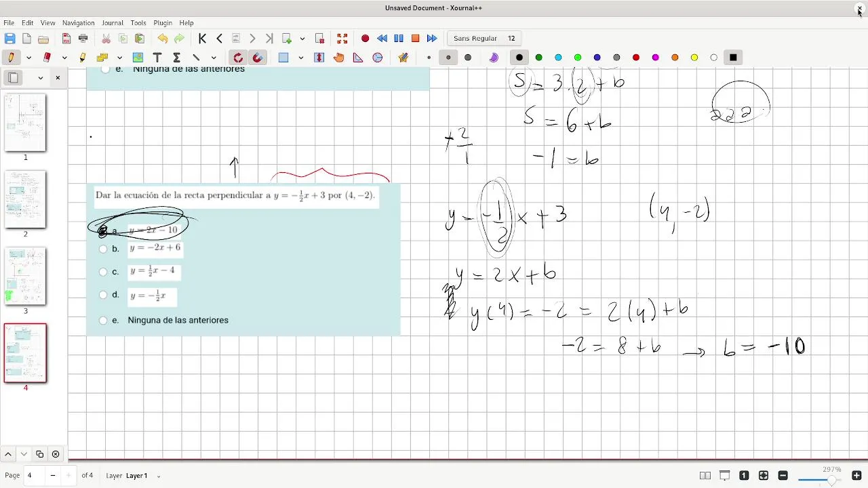Close the sidebar with X button
Screen dimensions: 868x488
pos(58,78)
